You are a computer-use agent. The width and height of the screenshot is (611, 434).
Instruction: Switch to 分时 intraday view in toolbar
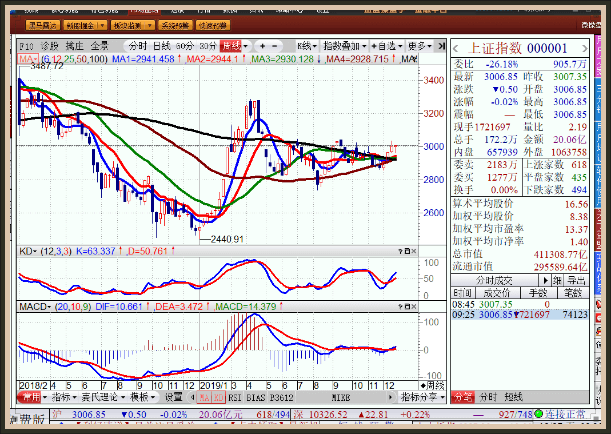point(137,46)
